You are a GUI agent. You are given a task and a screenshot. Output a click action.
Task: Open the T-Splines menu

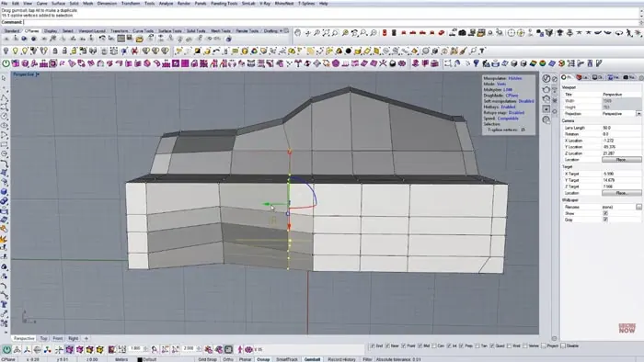tap(306, 4)
